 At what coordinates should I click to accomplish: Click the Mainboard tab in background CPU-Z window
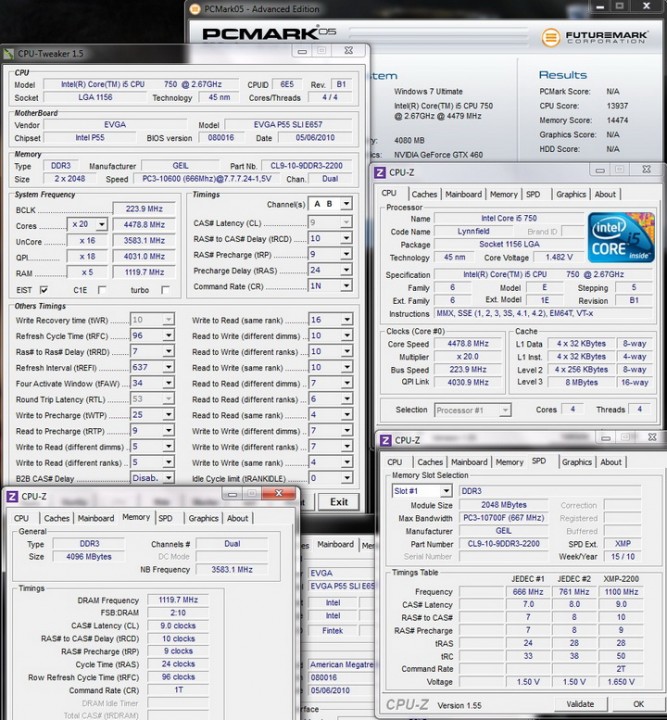[x=335, y=544]
